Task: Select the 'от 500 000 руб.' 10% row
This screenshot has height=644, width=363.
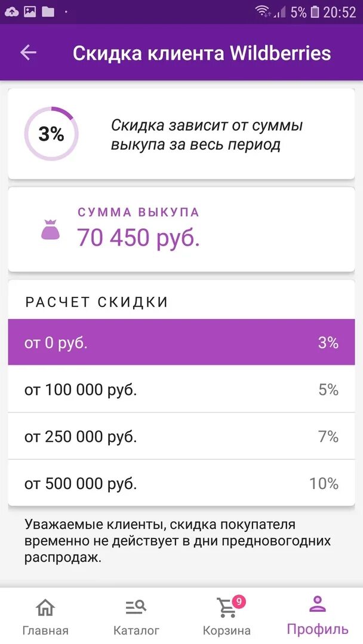Action: (181, 483)
